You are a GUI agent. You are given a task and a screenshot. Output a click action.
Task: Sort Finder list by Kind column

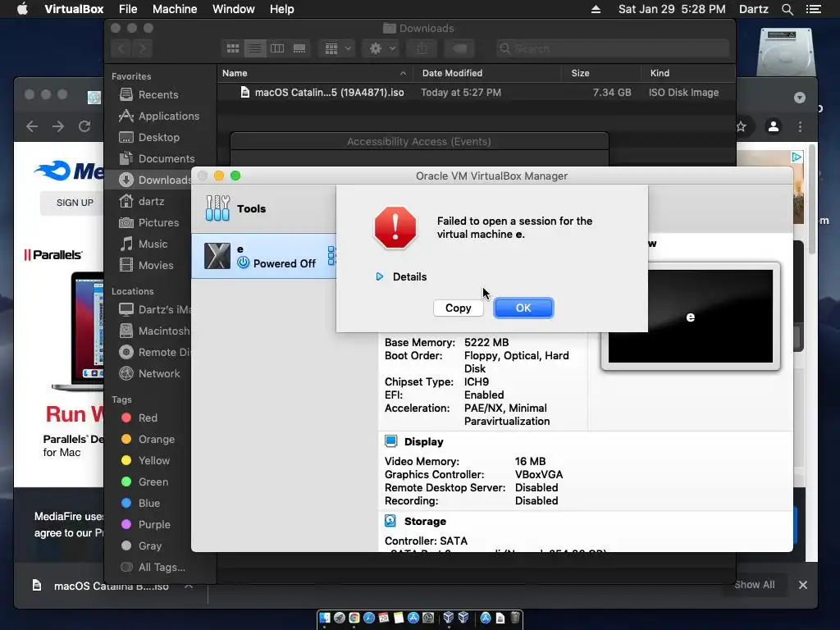tap(688, 73)
